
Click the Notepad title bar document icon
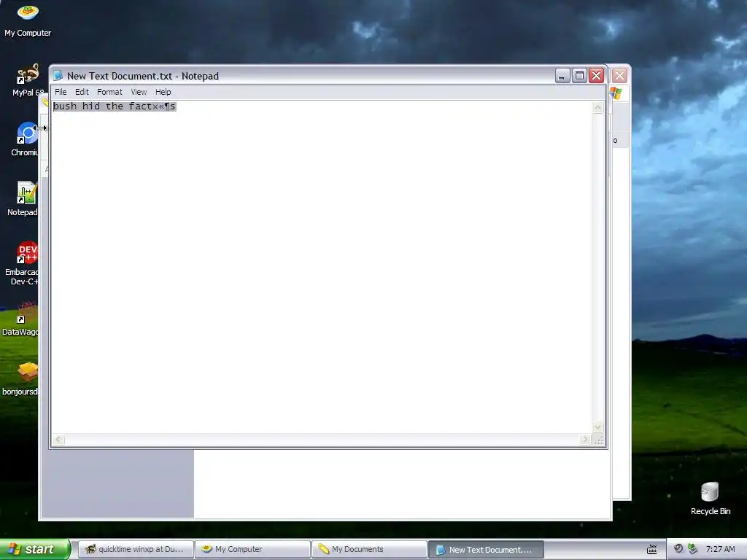[x=58, y=76]
